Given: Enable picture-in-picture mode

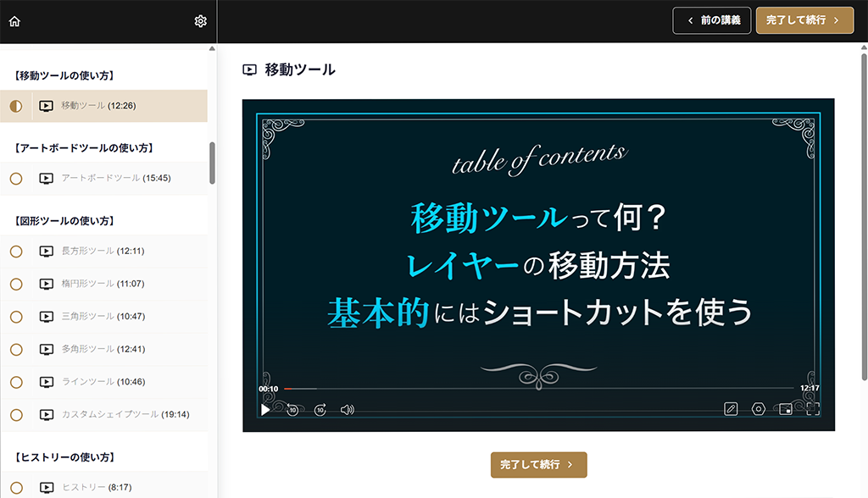Looking at the screenshot, I should 786,409.
